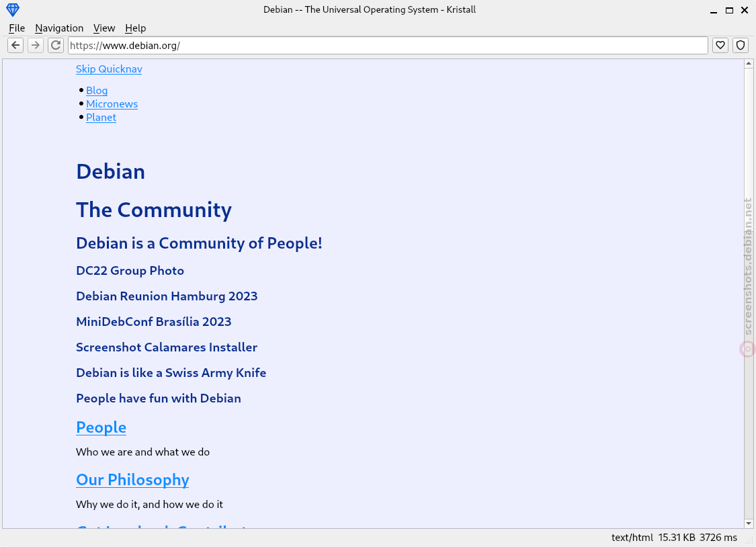
Task: Follow the Skip Quicknav link
Action: point(109,69)
